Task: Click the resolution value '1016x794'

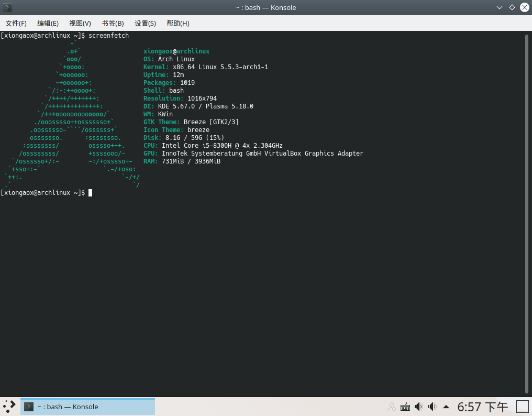Action: click(202, 98)
